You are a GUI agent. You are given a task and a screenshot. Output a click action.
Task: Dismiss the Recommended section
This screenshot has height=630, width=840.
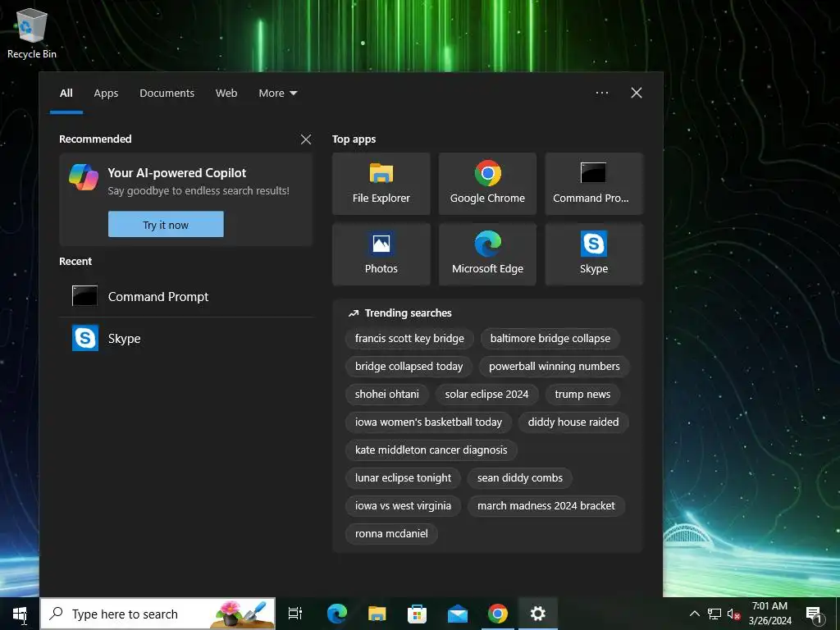pyautogui.click(x=306, y=139)
